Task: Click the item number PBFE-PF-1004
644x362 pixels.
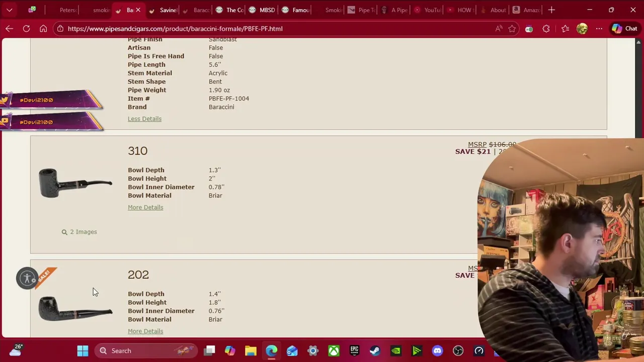Action: 229,99
